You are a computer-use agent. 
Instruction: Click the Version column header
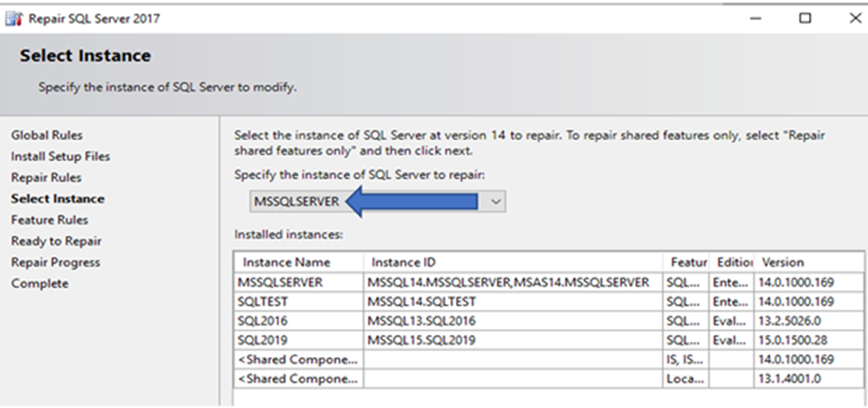point(783,262)
